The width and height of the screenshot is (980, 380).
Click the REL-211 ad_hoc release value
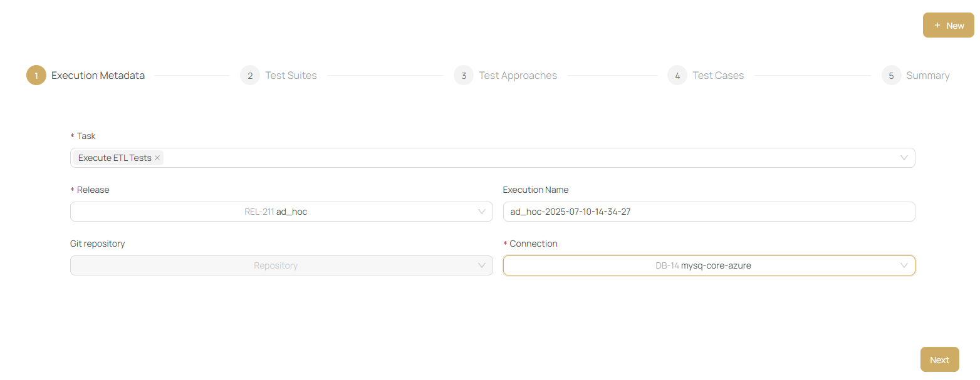(276, 212)
